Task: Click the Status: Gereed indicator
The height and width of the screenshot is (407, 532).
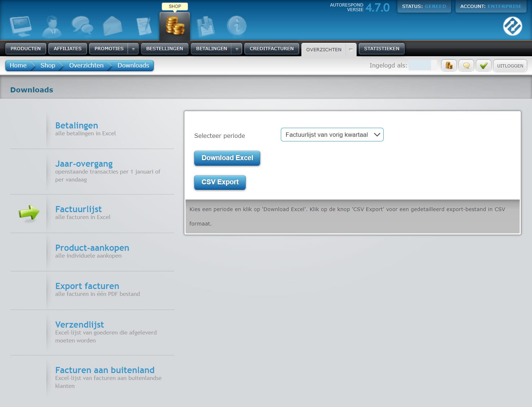Action: (x=424, y=6)
